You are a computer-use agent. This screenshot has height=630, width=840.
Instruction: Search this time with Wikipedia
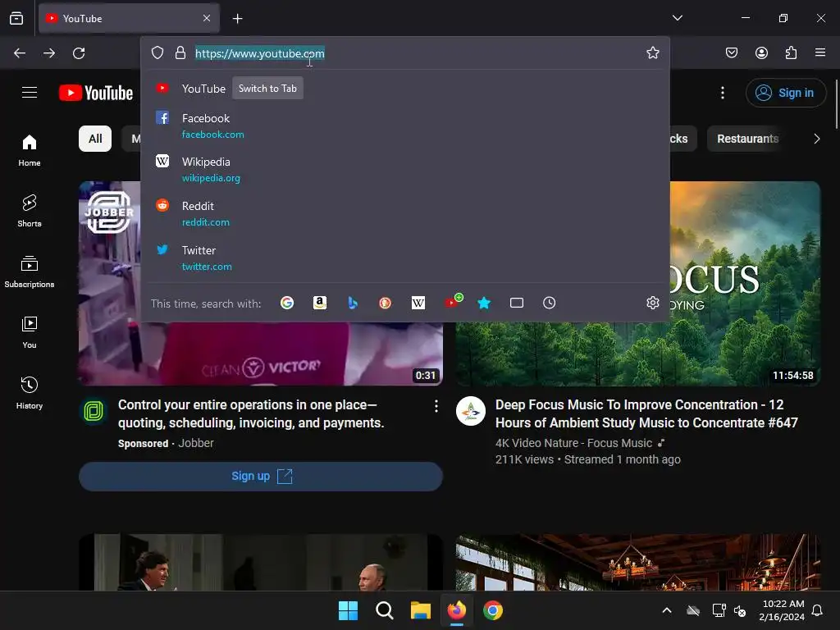pos(418,304)
